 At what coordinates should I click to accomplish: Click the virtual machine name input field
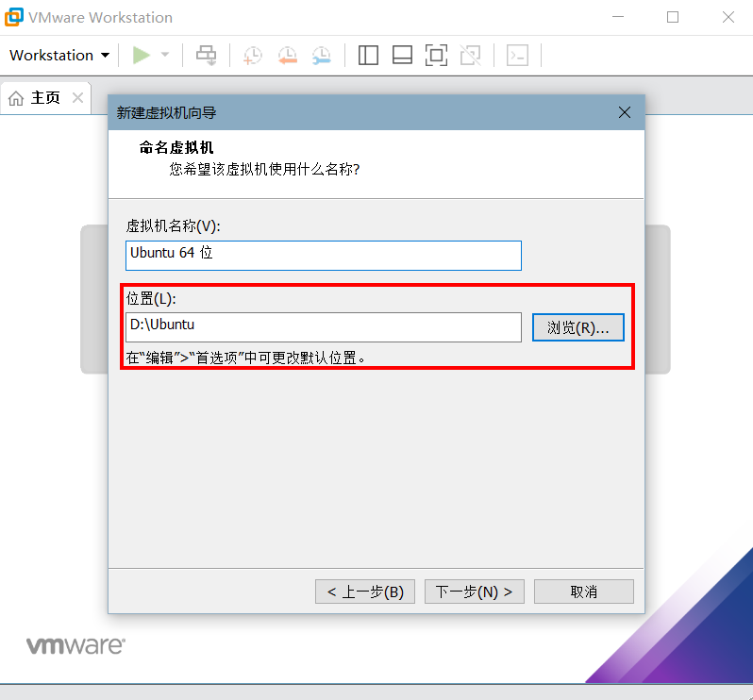click(x=323, y=255)
